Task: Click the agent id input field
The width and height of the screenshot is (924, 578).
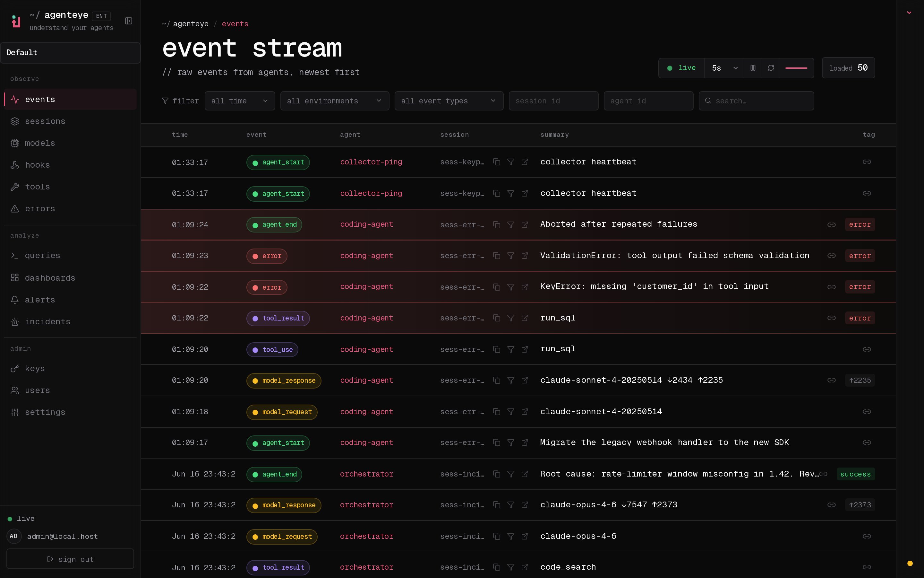Action: (x=648, y=101)
